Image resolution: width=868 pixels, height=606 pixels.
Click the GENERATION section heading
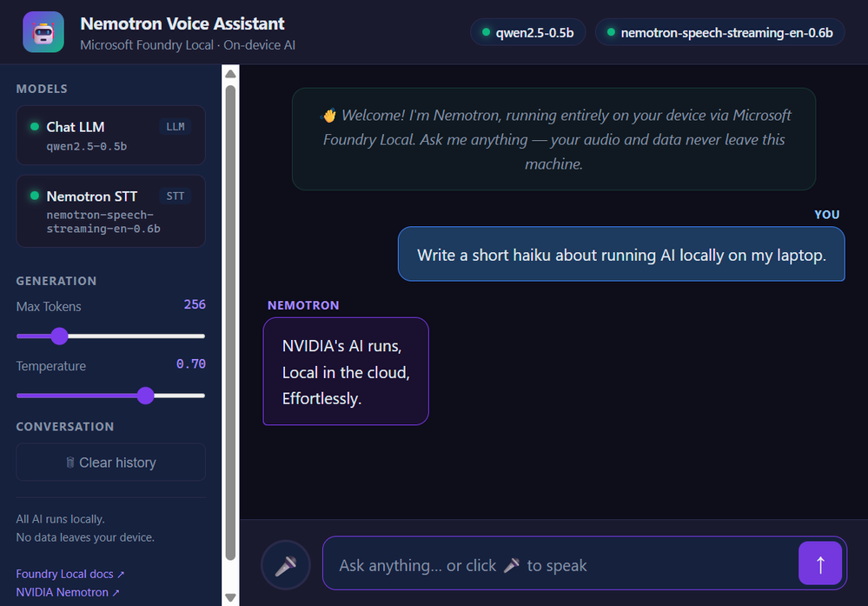click(x=56, y=281)
